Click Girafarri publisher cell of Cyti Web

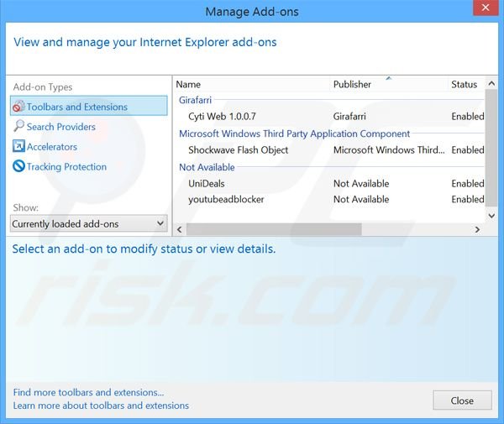coord(349,116)
